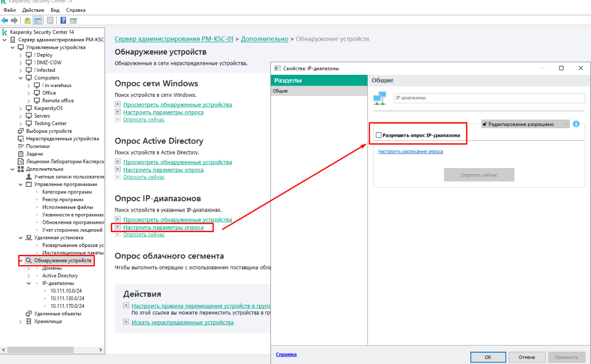Click the network computers icon in the properties dialog
Screen dimensions: 591x364
point(380,98)
